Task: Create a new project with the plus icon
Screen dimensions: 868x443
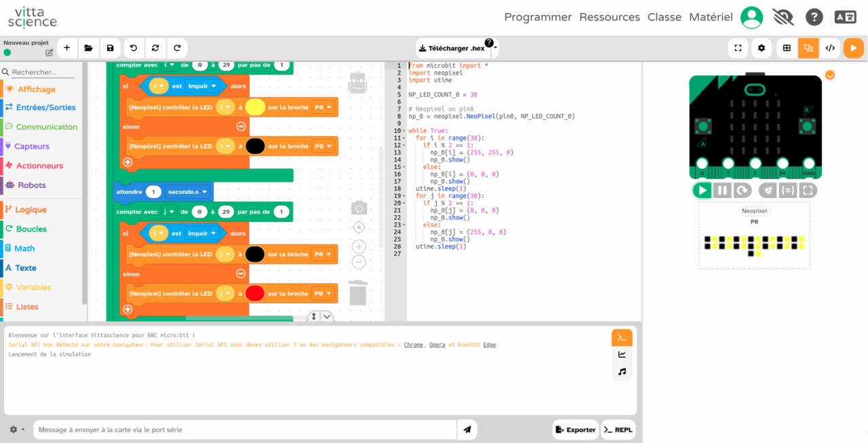Action: (66, 48)
